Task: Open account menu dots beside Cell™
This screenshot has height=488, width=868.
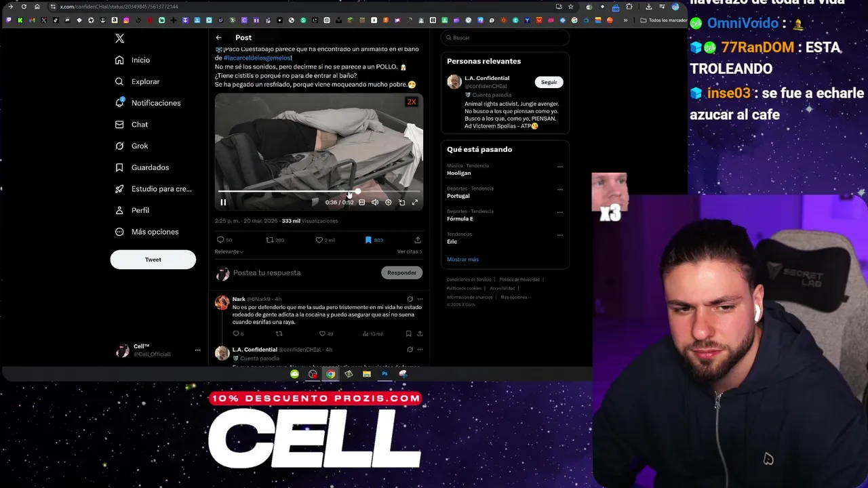Action: (x=197, y=350)
